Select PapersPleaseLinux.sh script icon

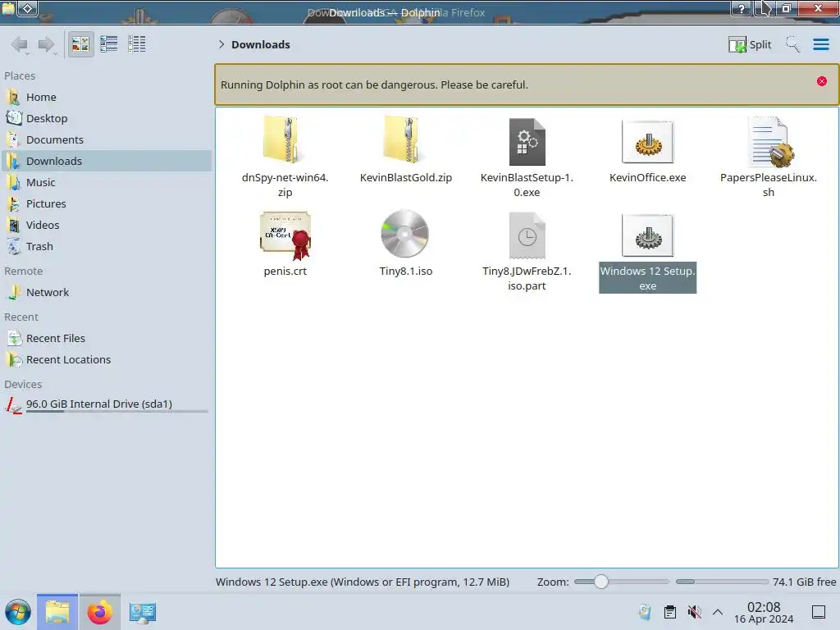[x=769, y=142]
